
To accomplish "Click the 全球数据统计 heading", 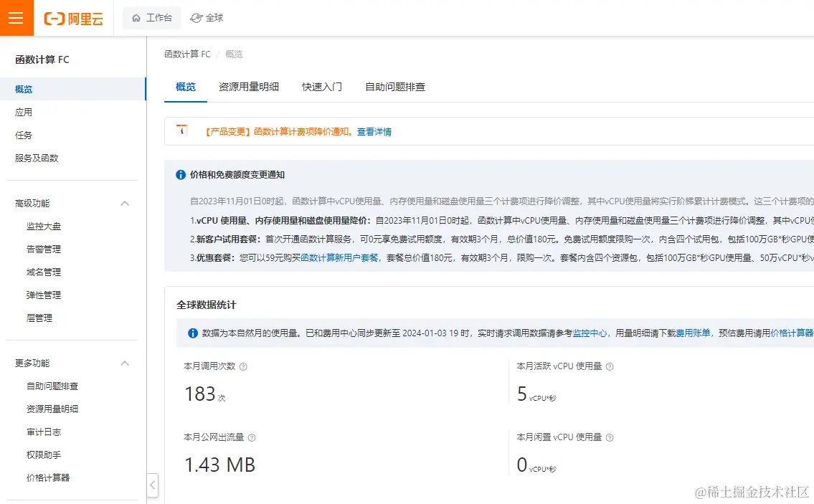I will pos(206,305).
